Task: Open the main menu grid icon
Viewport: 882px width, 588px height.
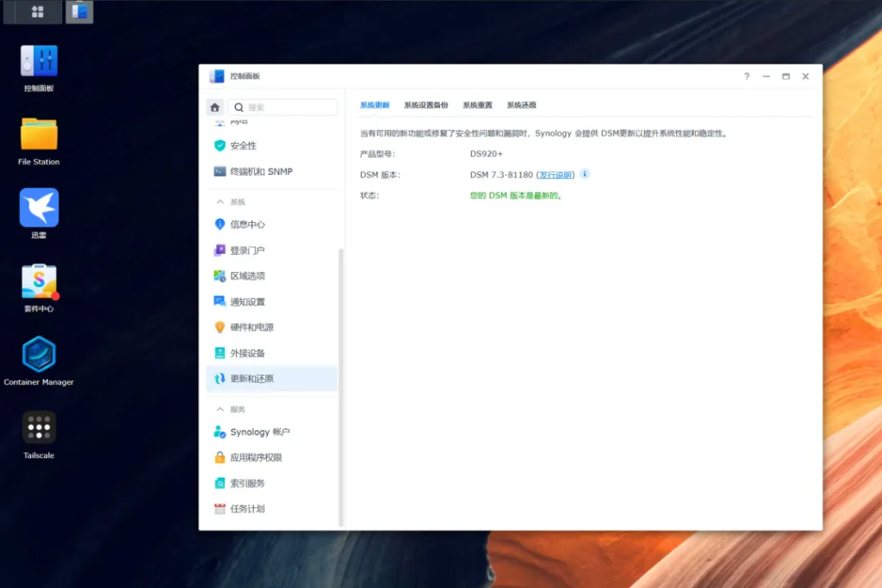Action: tap(37, 12)
